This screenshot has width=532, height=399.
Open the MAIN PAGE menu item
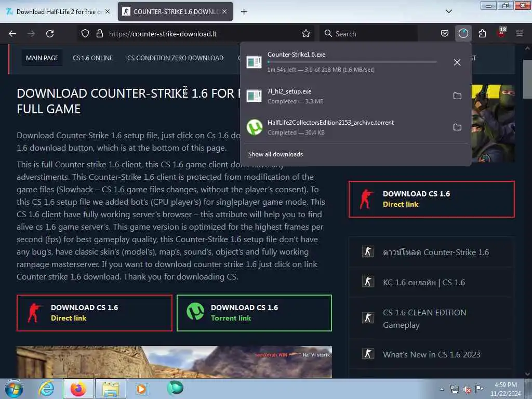(42, 58)
